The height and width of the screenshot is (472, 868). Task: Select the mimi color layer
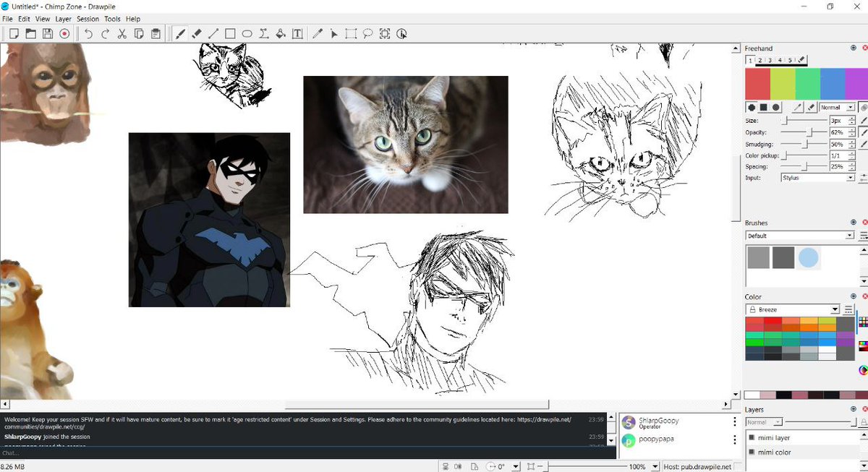pos(801,452)
